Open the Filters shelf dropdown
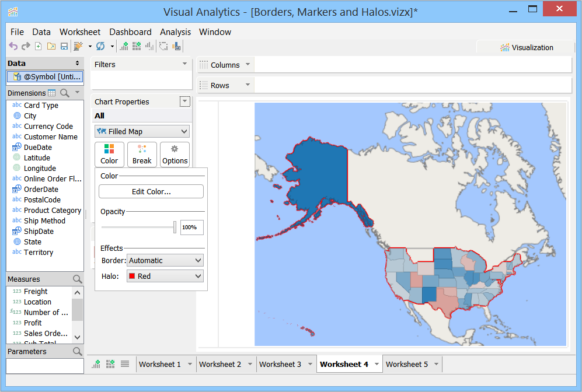 (184, 64)
